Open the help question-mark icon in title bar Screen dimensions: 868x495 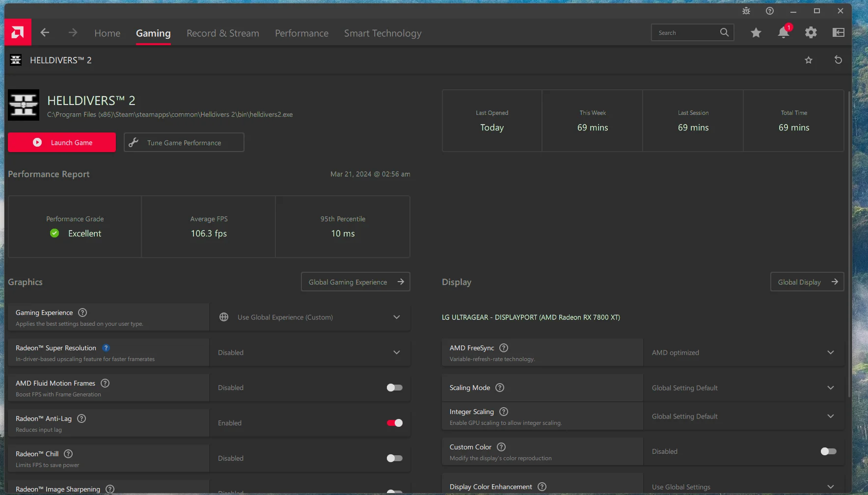pos(770,11)
